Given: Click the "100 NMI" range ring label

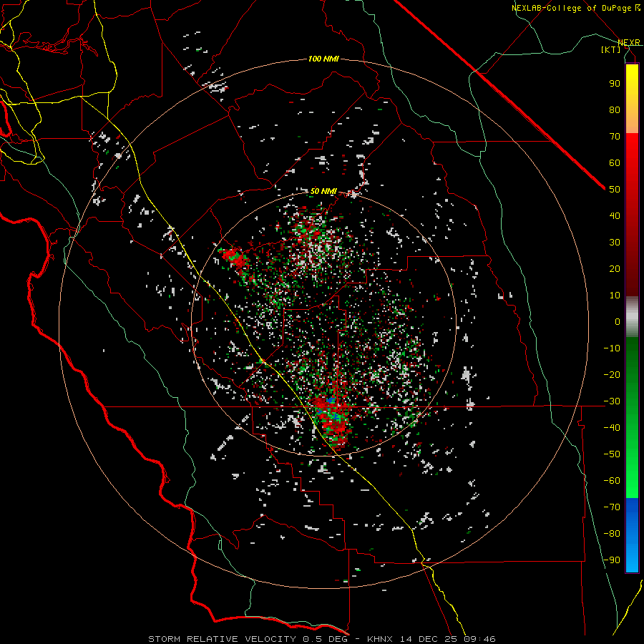Looking at the screenshot, I should coord(323,59).
